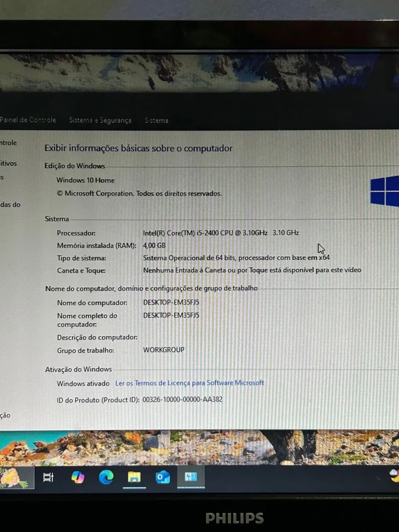This screenshot has height=532, width=399.
Task: Click the Descrição do computador: label
Action: pyautogui.click(x=97, y=337)
